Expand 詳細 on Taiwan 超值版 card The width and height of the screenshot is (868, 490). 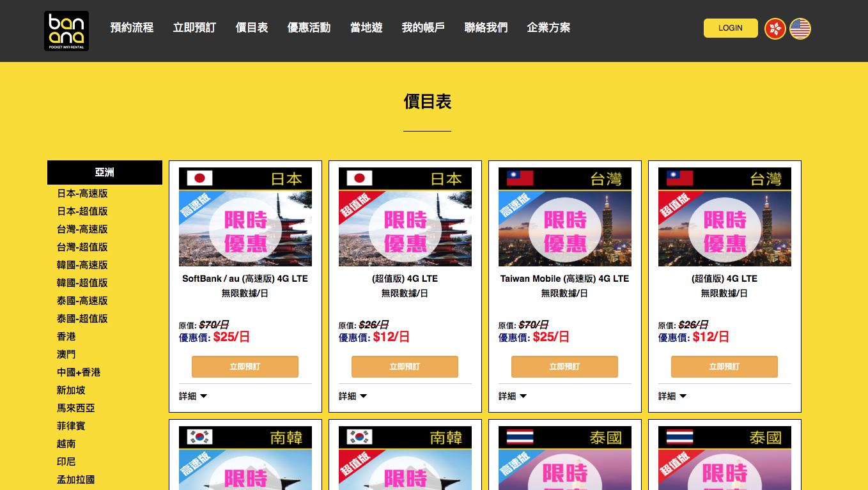pos(672,396)
